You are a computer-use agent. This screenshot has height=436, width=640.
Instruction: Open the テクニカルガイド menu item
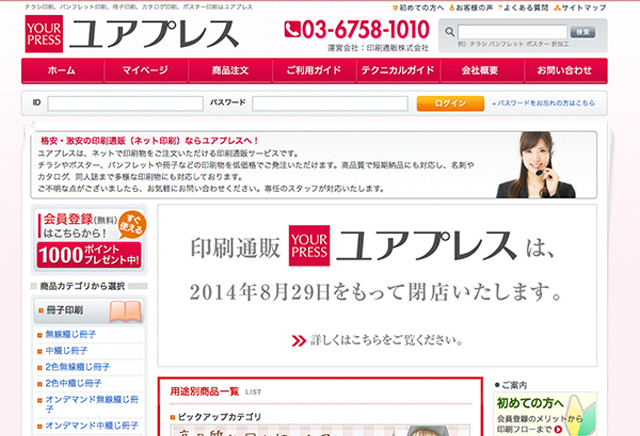pos(398,70)
